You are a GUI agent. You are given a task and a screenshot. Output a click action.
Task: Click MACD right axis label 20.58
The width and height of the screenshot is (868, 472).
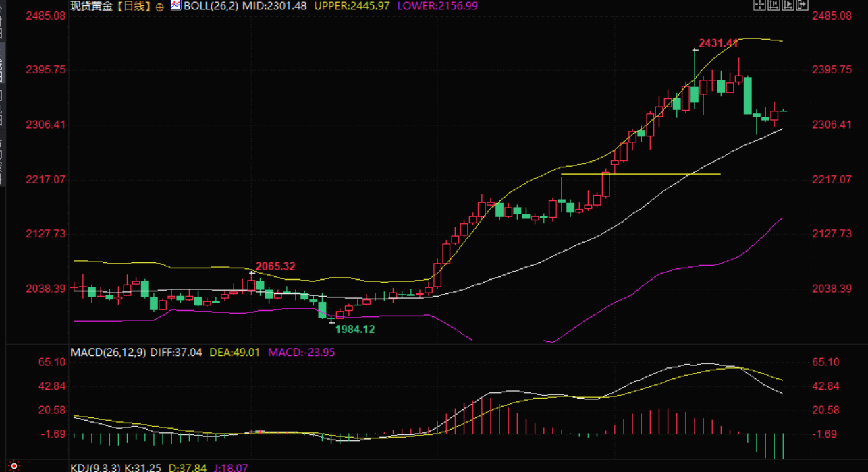(x=826, y=410)
